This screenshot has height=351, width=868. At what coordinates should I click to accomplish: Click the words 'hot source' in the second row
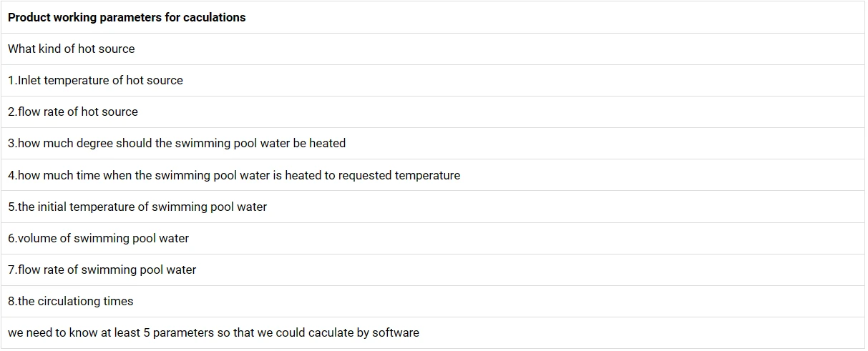coord(105,49)
